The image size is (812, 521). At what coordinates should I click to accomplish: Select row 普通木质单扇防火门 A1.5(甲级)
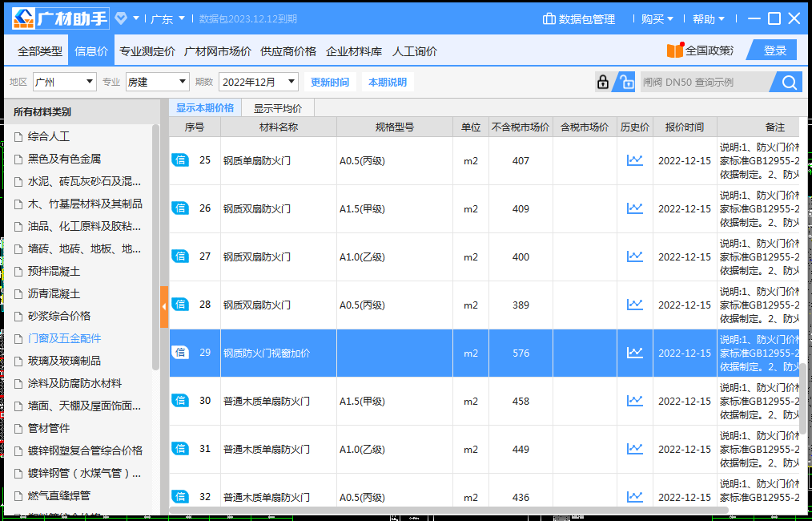click(x=484, y=401)
